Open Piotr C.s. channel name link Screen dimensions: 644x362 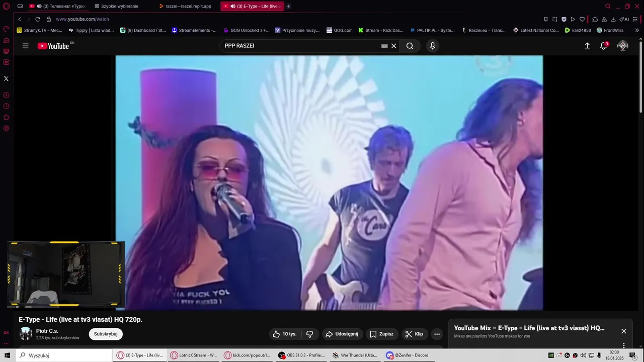(47, 331)
